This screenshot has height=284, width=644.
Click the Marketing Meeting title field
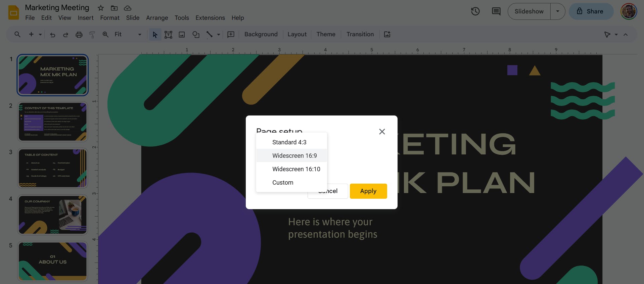tap(57, 7)
